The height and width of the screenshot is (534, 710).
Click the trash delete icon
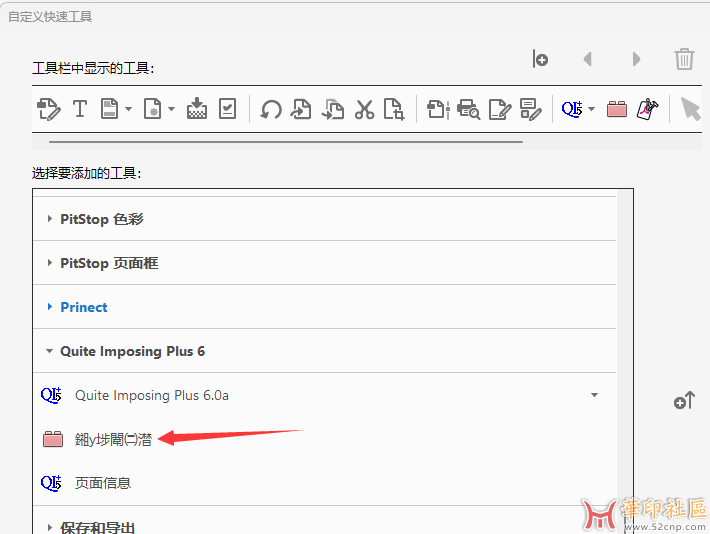click(x=684, y=59)
